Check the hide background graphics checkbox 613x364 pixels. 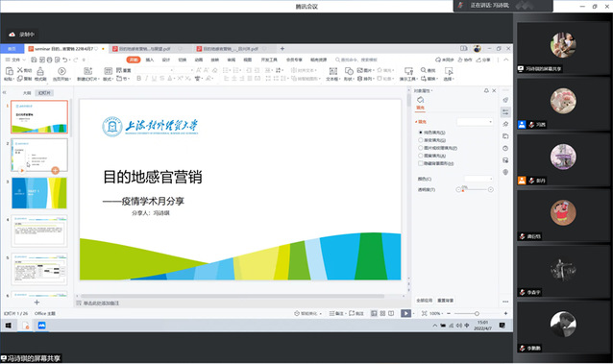point(421,163)
